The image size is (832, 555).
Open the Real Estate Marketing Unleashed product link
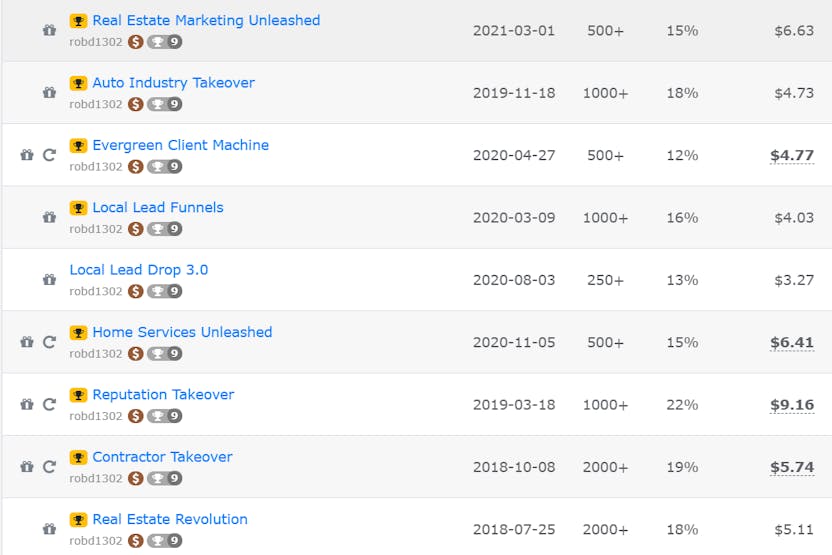(206, 20)
